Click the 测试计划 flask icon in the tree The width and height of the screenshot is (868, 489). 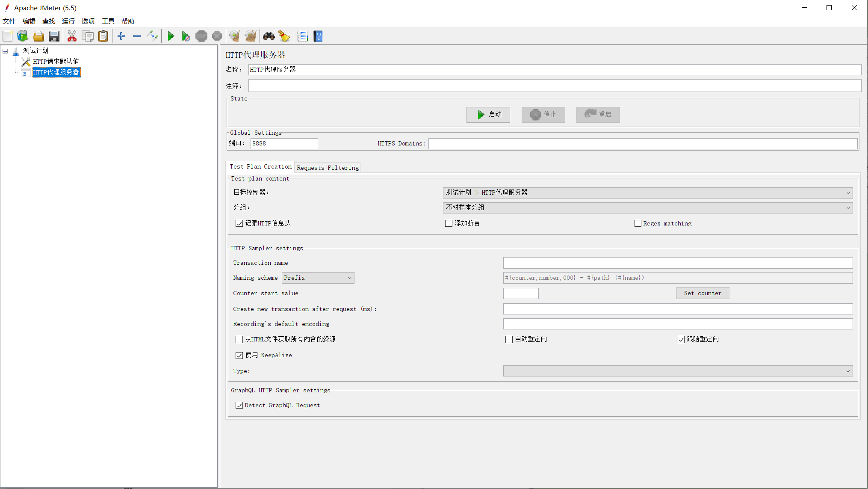pos(15,51)
